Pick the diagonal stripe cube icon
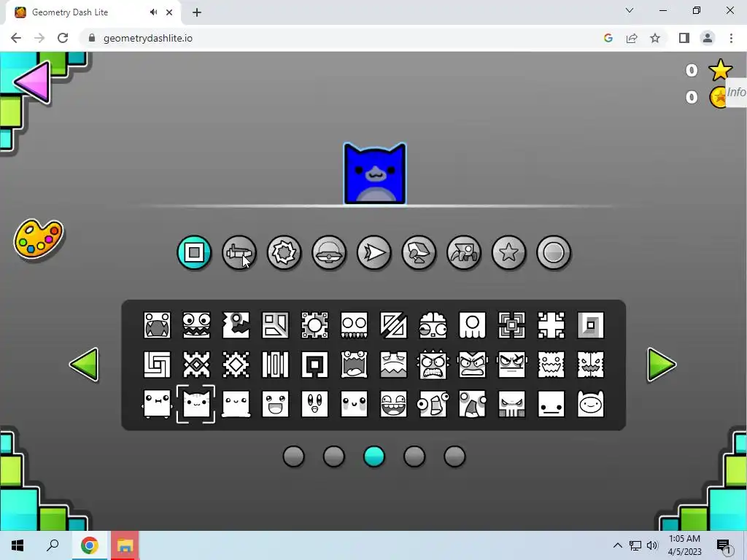The height and width of the screenshot is (560, 747). [393, 325]
